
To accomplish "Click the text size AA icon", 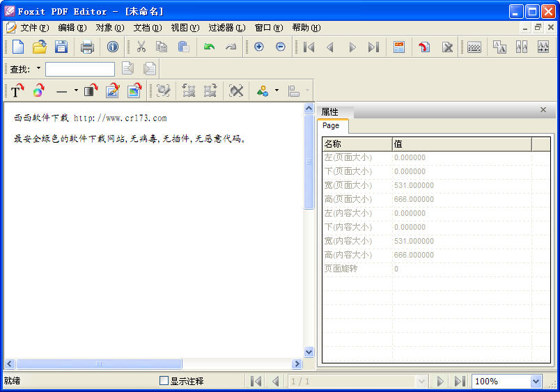I will point(499,47).
